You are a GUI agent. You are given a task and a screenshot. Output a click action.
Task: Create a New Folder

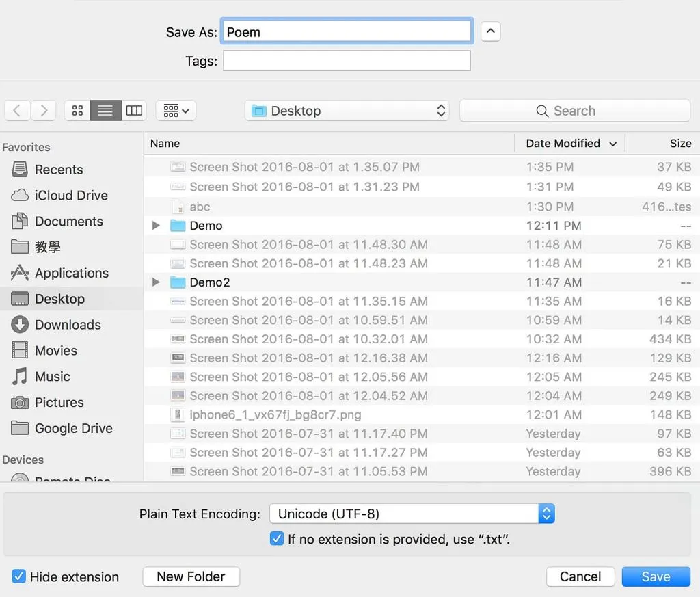point(191,576)
